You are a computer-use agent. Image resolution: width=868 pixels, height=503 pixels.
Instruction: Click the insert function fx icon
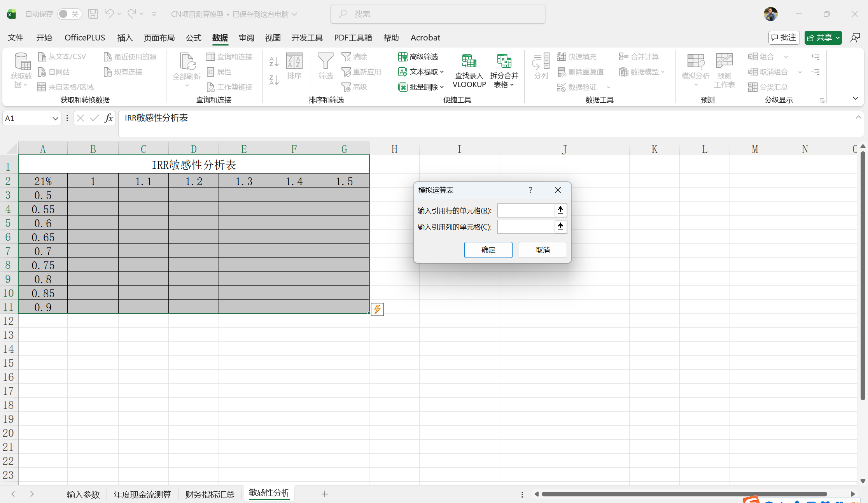(x=108, y=118)
